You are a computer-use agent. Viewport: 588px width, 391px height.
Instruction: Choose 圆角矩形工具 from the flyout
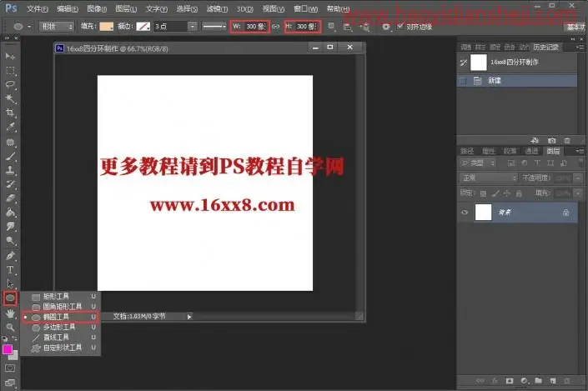pyautogui.click(x=61, y=307)
